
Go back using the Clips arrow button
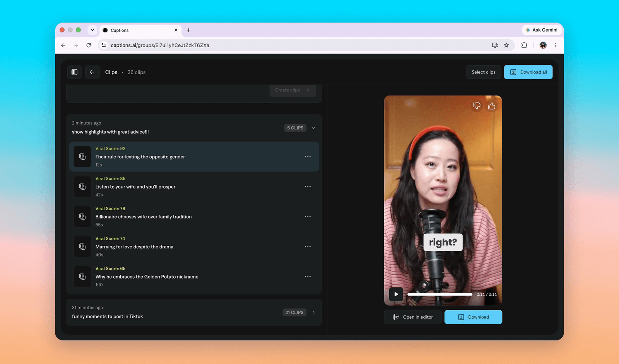point(92,72)
